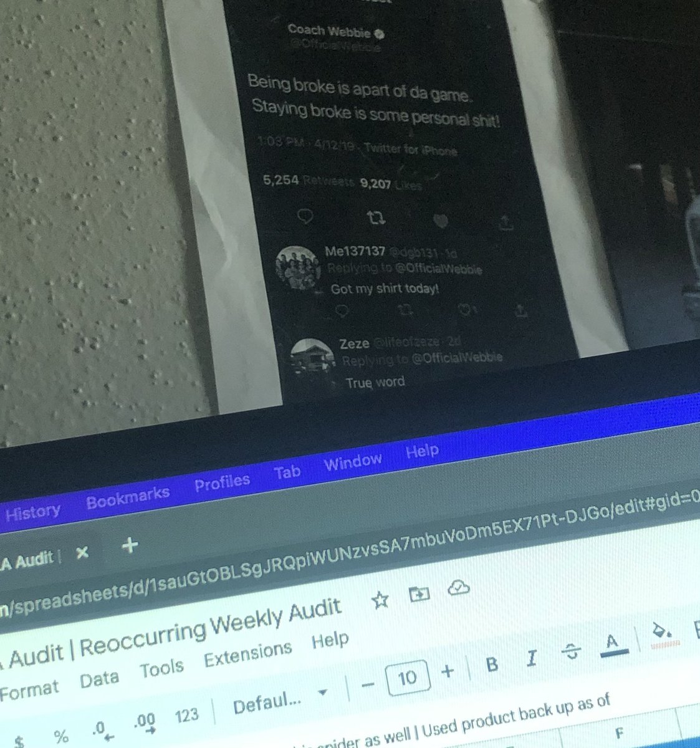Click @OfficialWebbie mention in Zeze's reply
Screen dimensions: 700x748
457,358
